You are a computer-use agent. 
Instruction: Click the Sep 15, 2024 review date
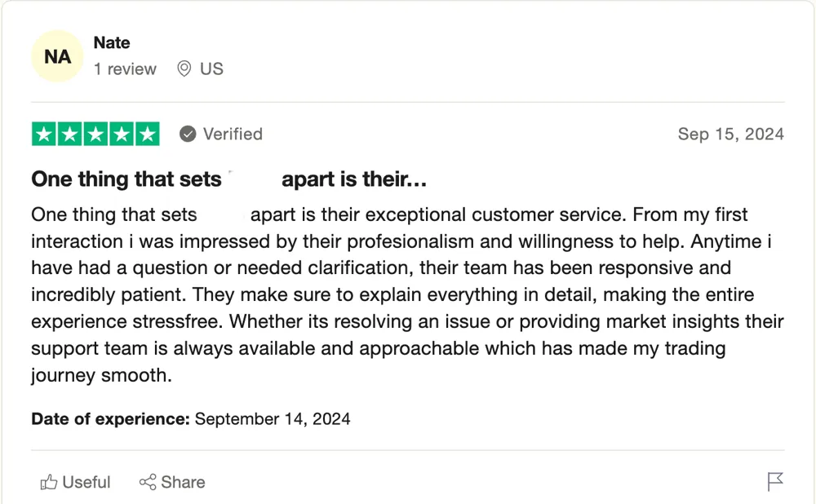[730, 134]
